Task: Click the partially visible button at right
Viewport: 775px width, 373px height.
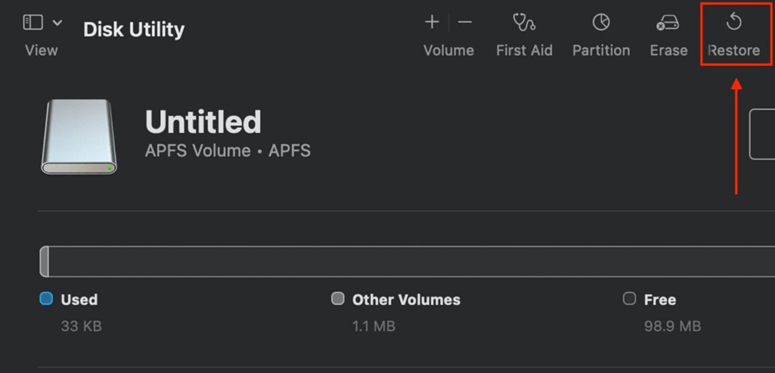Action: (762, 134)
